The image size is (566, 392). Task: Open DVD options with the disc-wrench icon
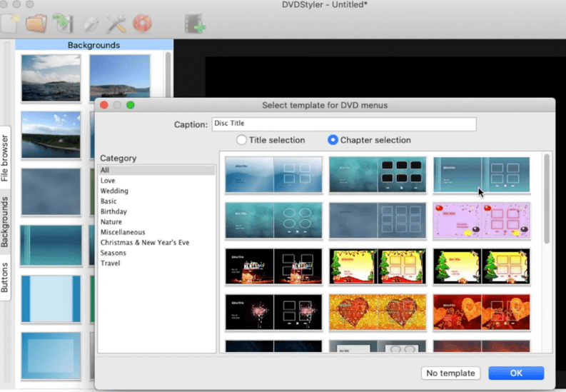pos(91,24)
